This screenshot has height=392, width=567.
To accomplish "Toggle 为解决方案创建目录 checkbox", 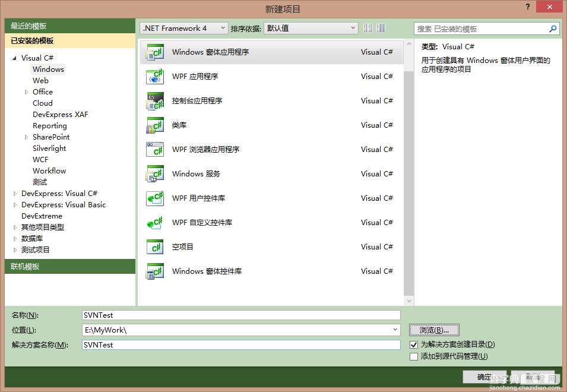I will [x=414, y=344].
